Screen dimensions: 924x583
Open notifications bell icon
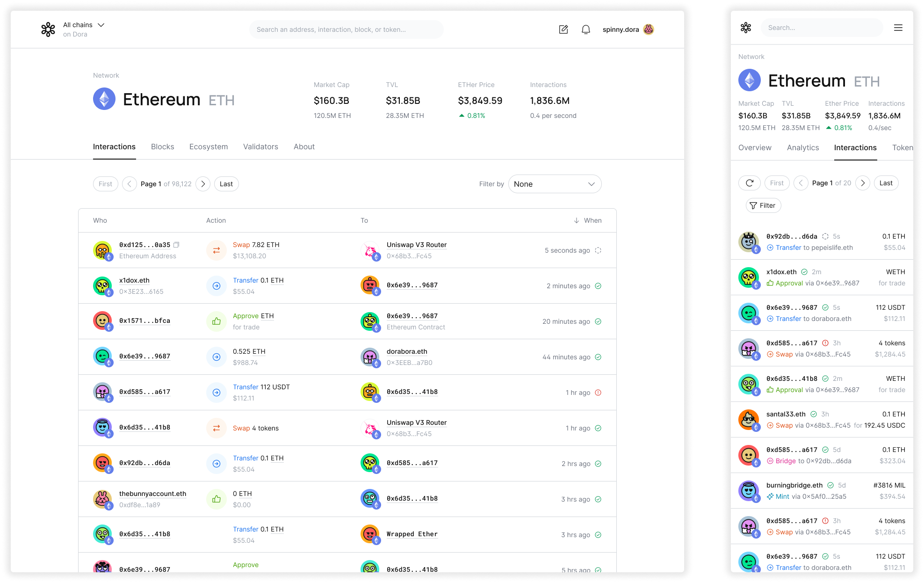[585, 29]
